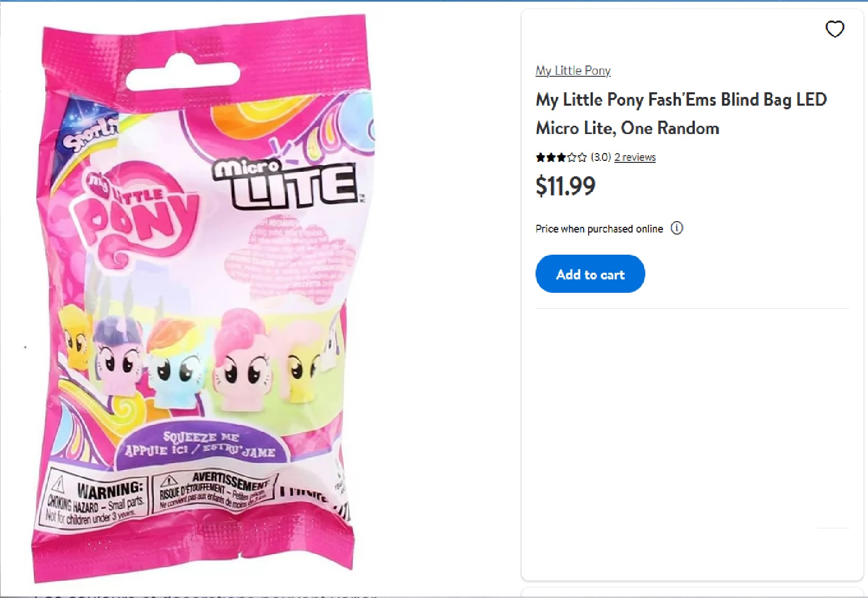Click the info icon beside price note
This screenshot has height=598, width=868.
click(676, 228)
